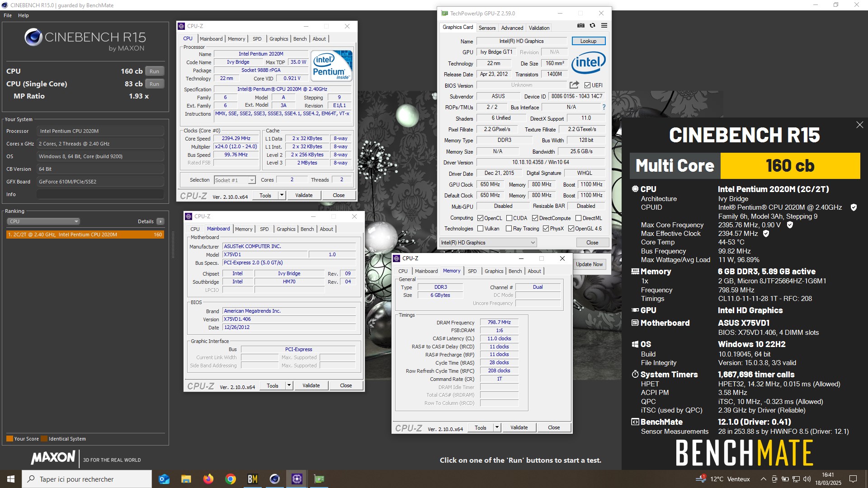This screenshot has width=868, height=488.
Task: Toggle the DirectML checkbox
Action: click(x=578, y=218)
